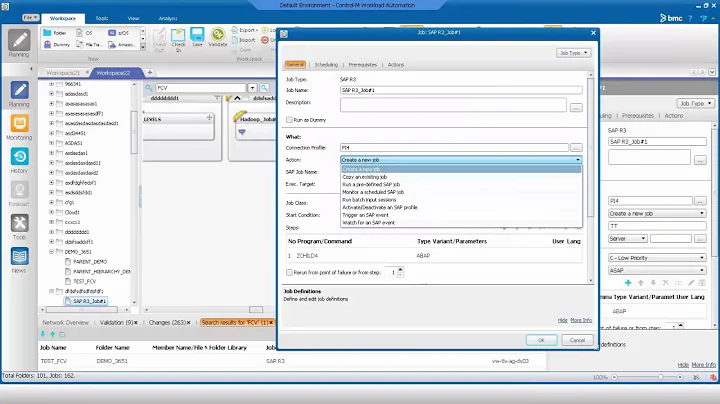Open Job Type dropdown in the background panel

tap(695, 103)
